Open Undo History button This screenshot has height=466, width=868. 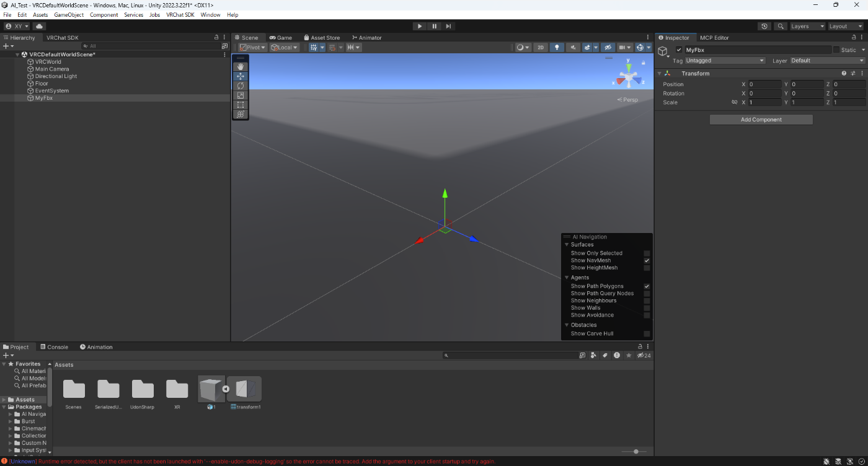(x=764, y=26)
